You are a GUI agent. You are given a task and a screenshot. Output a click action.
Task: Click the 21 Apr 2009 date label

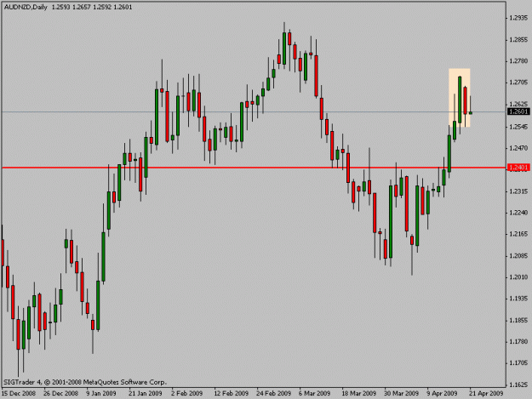pyautogui.click(x=486, y=393)
